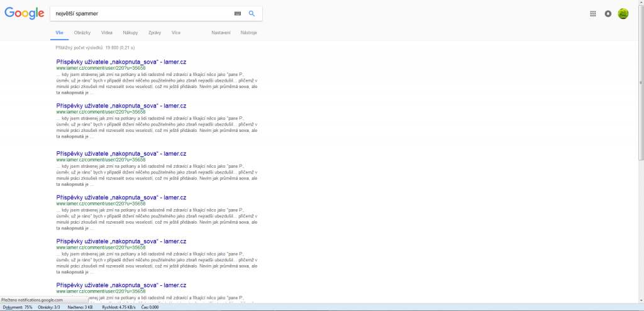The width and height of the screenshot is (644, 311).
Task: Open the Zprávy tab
Action: pos(155,33)
